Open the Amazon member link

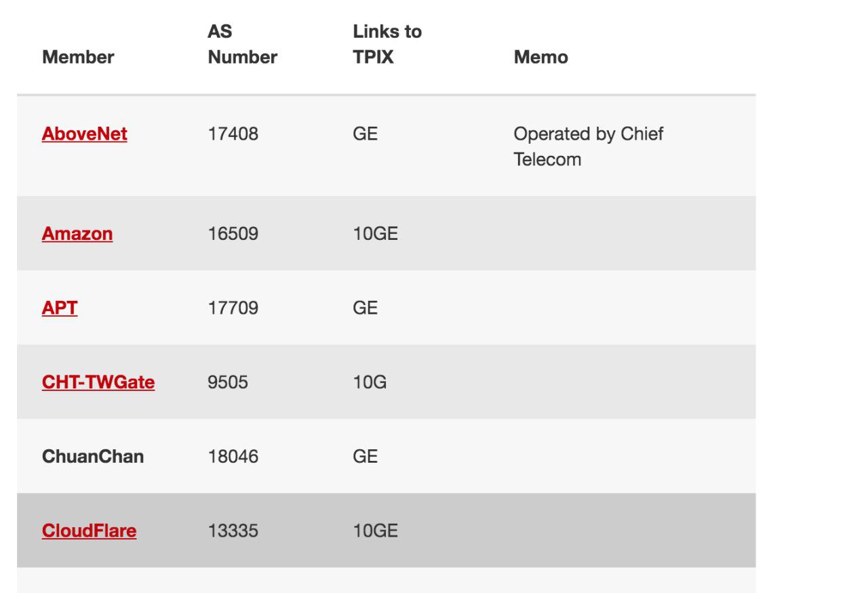pyautogui.click(x=77, y=234)
